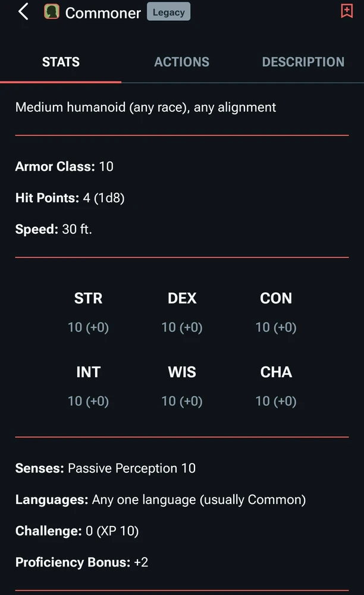Tap the back arrow icon
Screen dimensions: 364x595
(x=23, y=11)
